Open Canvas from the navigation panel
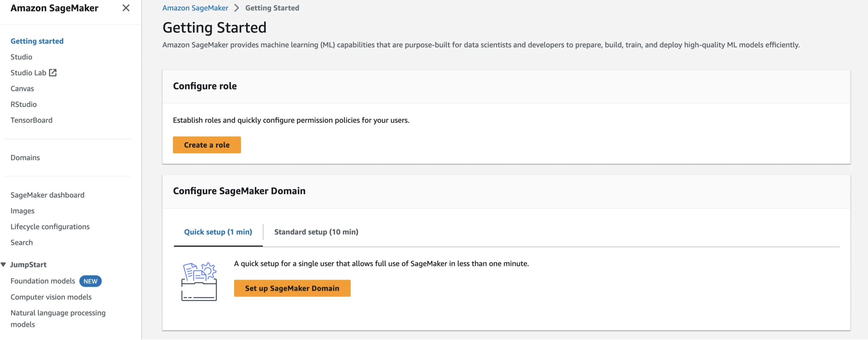Screen dimensions: 868x340 [22, 89]
